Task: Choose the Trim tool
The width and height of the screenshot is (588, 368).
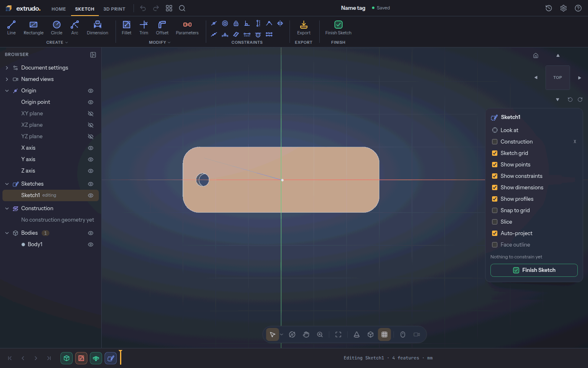Action: coord(144,28)
